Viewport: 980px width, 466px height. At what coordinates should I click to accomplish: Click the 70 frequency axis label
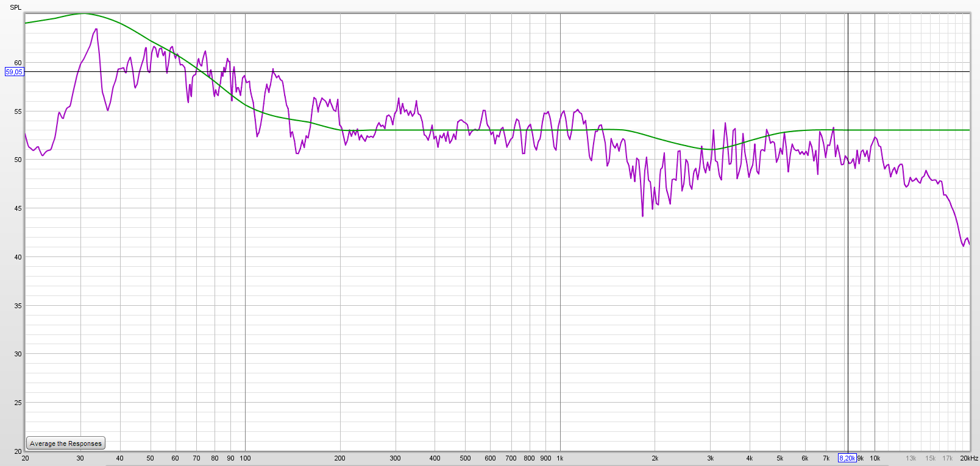(x=196, y=458)
